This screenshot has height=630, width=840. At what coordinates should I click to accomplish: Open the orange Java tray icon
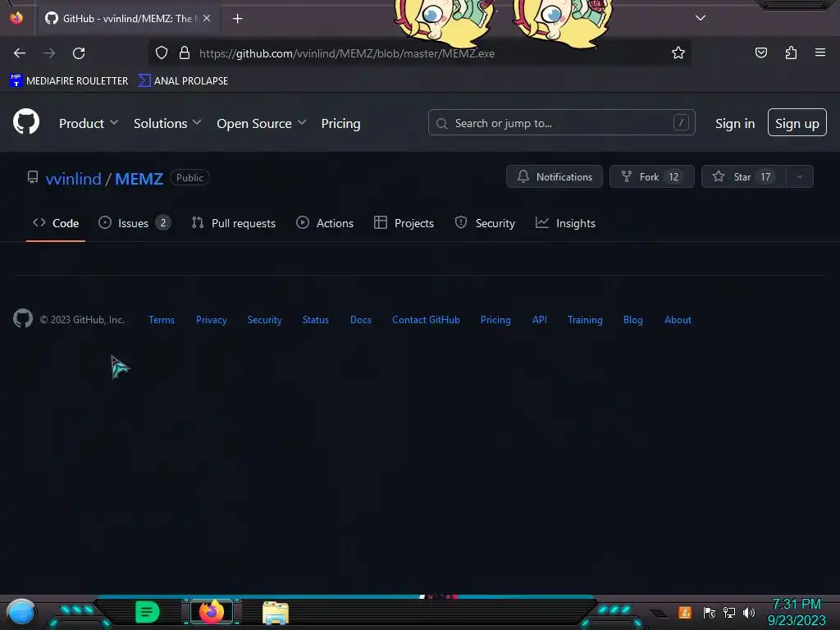pos(685,612)
